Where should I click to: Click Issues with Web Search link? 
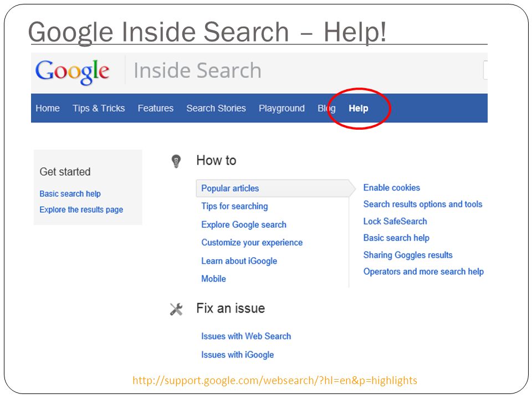(246, 336)
